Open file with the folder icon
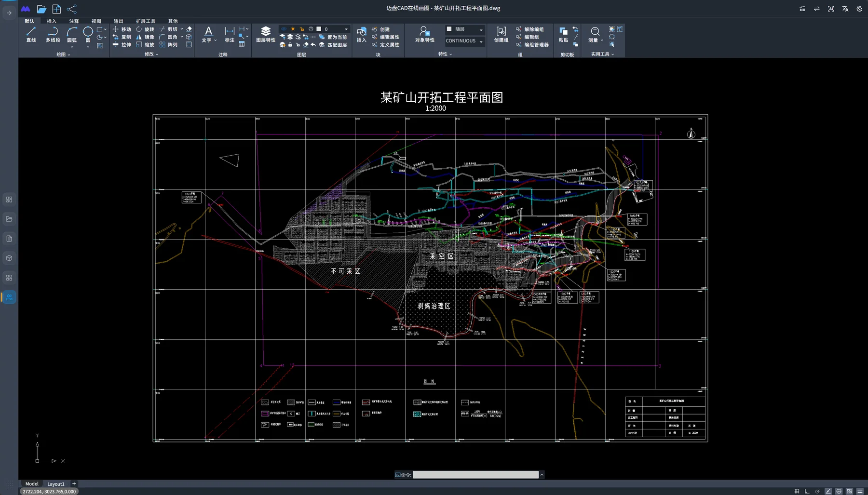The width and height of the screenshot is (868, 495). coord(41,9)
